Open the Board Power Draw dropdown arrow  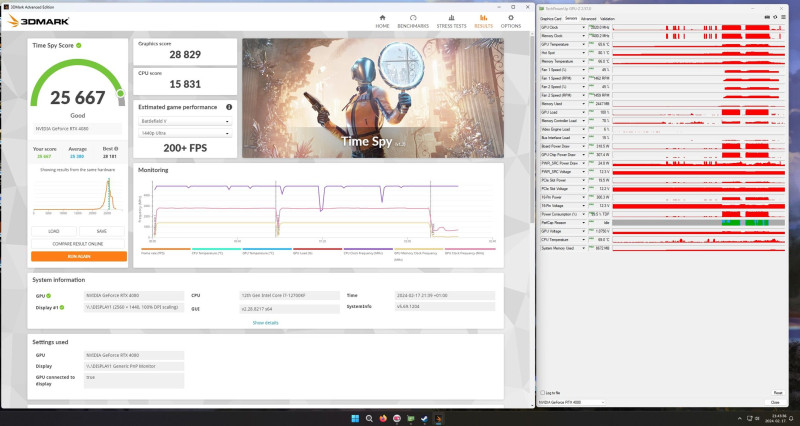[x=584, y=146]
